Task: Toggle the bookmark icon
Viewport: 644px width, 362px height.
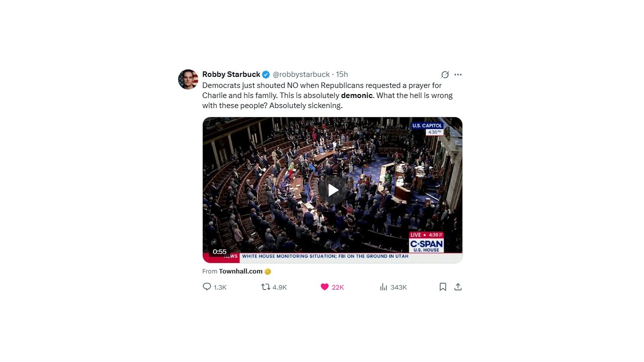Action: click(x=443, y=287)
